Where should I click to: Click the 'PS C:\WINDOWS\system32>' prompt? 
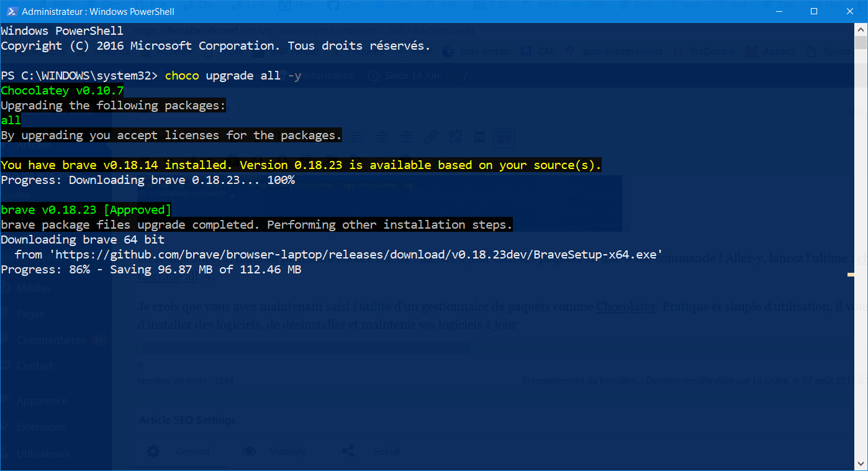[79, 76]
